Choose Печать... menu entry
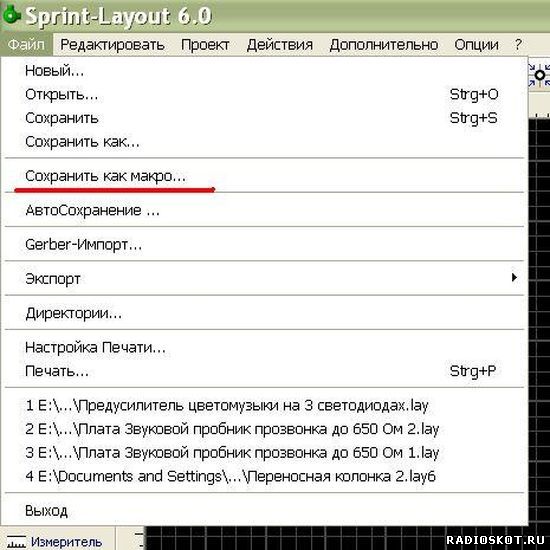This screenshot has width=550, height=550. 264,371
